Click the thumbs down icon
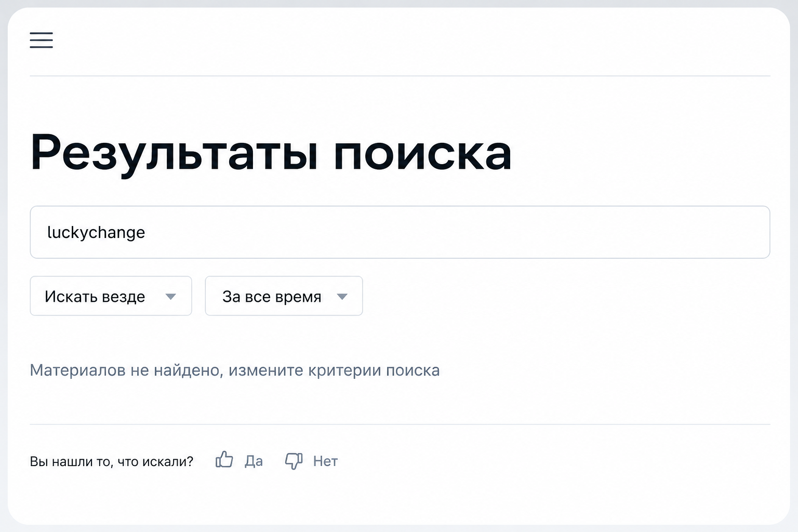The image size is (798, 532). click(x=294, y=461)
